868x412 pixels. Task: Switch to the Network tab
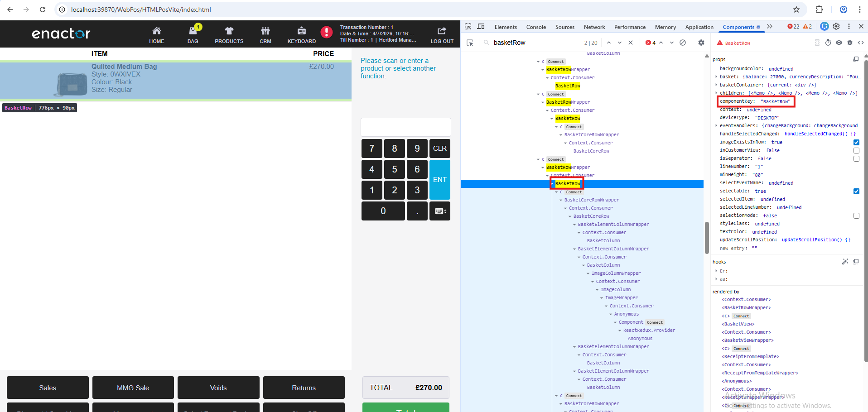click(594, 27)
